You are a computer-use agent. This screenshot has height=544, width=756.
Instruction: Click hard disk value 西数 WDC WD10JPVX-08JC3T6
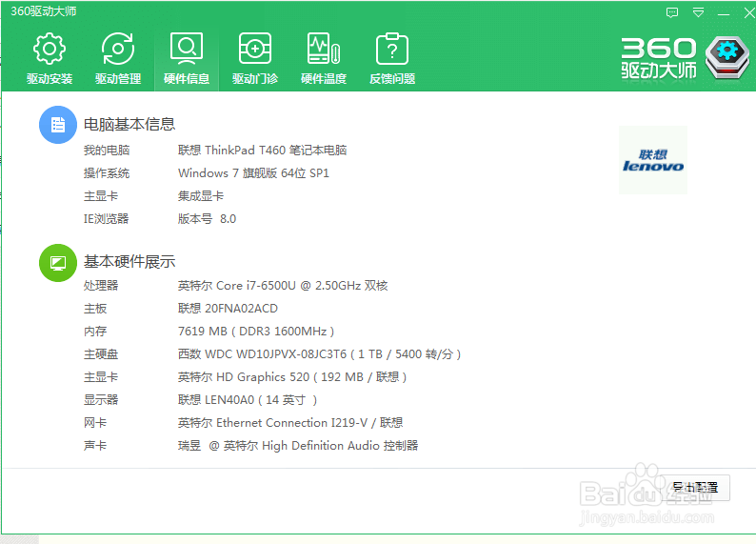pos(319,354)
